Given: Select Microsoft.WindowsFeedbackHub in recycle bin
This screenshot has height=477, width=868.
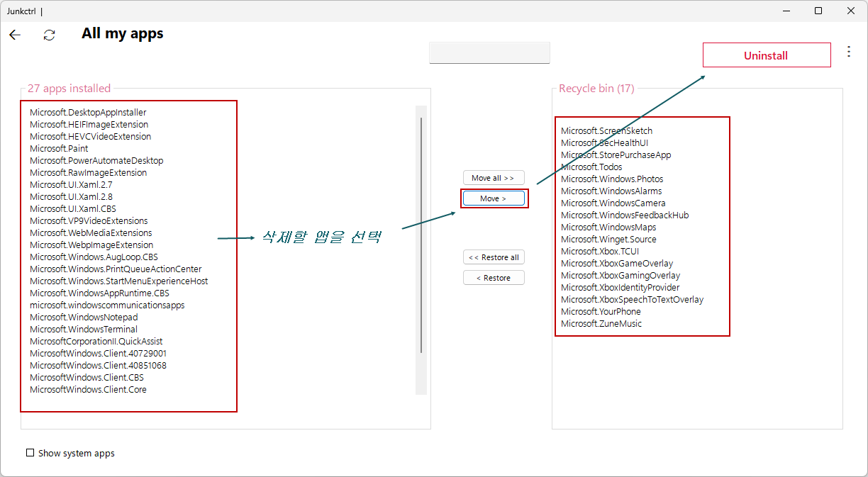Looking at the screenshot, I should pos(625,215).
